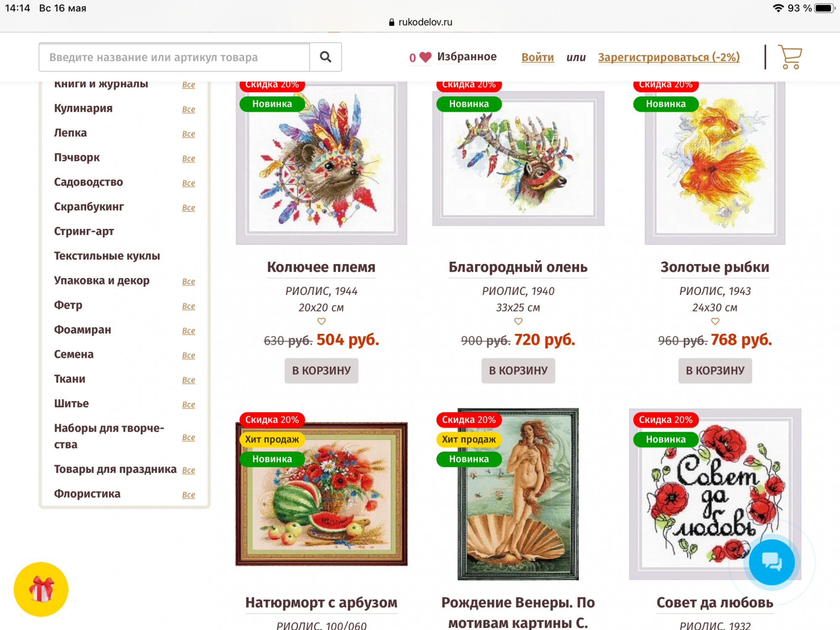The width and height of the screenshot is (840, 630).
Task: Expand Все next to Кулинария
Action: coord(189,109)
